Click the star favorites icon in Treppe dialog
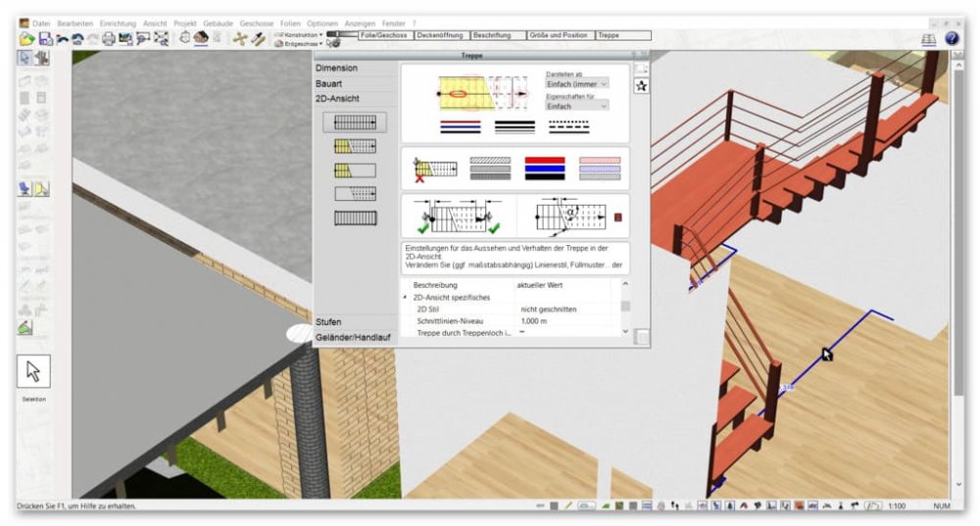This screenshot has height=526, width=980. pyautogui.click(x=641, y=86)
